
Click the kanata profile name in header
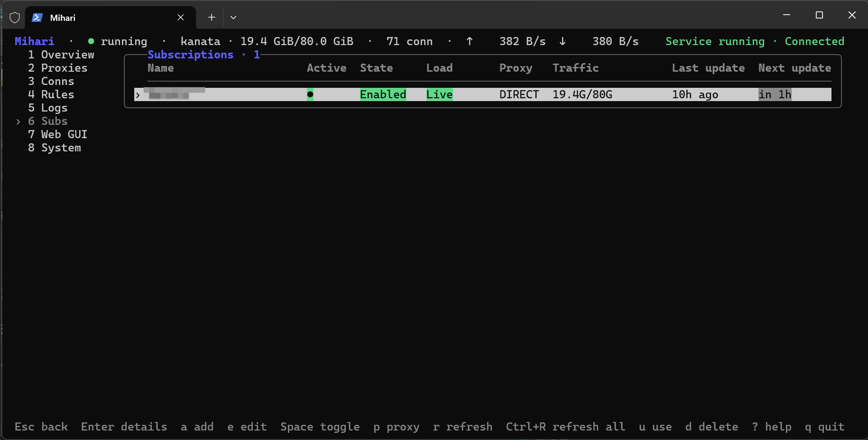(x=201, y=41)
